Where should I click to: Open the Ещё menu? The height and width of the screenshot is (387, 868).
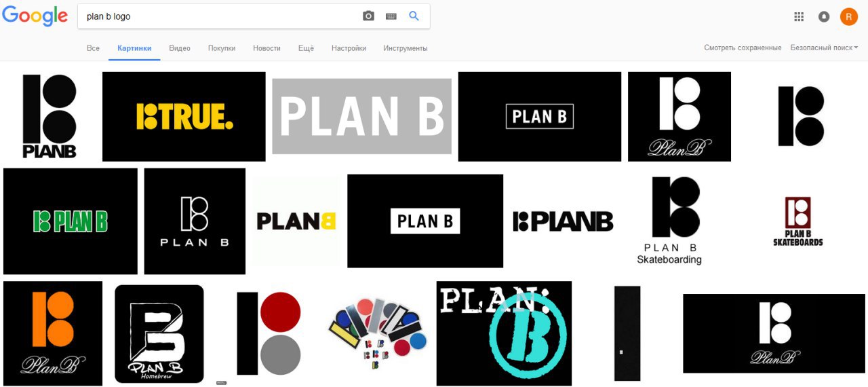tap(306, 48)
